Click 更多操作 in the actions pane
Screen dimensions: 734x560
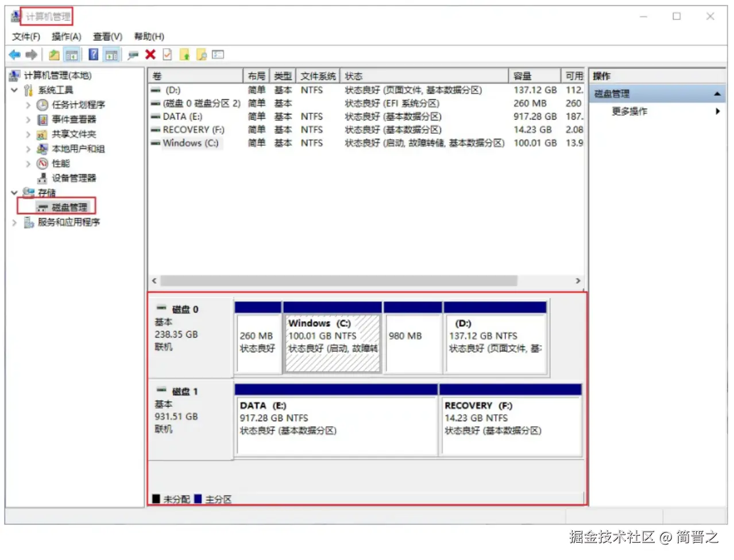[629, 111]
